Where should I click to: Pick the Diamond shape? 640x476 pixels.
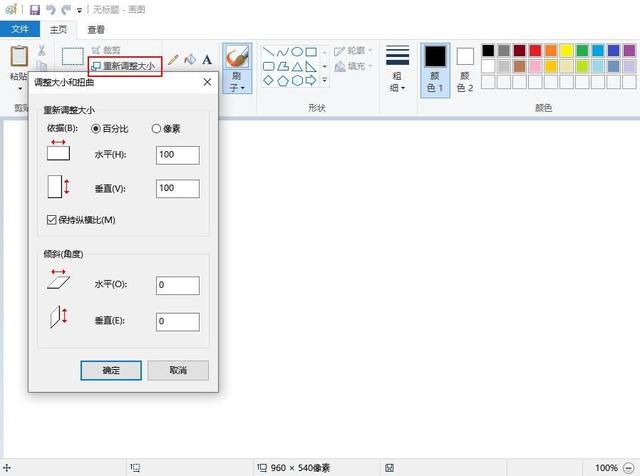(x=268, y=80)
